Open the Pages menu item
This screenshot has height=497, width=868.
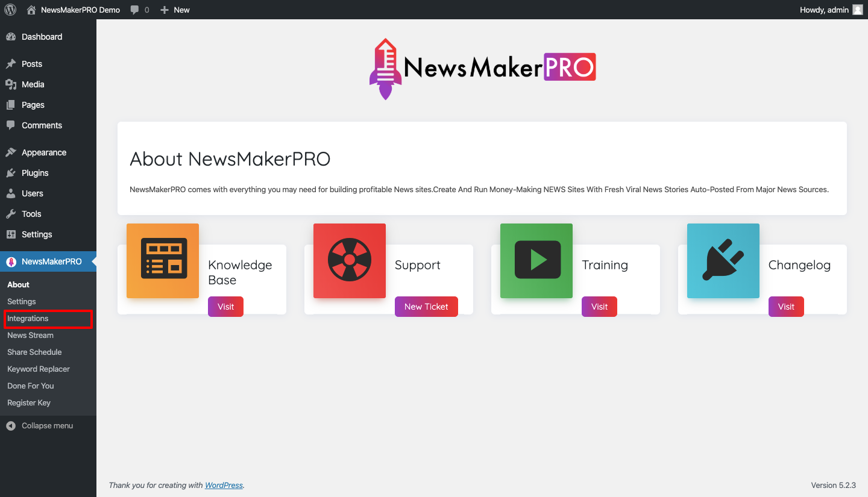click(x=48, y=105)
